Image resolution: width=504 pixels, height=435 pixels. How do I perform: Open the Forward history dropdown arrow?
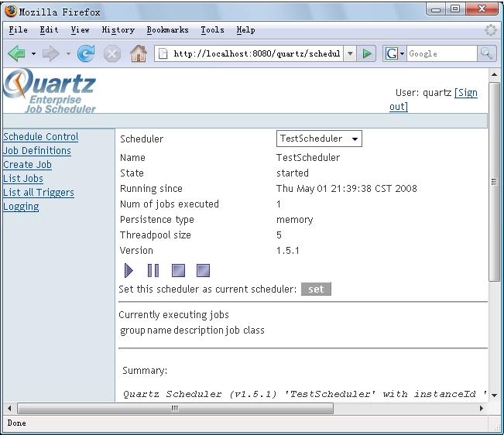click(68, 53)
